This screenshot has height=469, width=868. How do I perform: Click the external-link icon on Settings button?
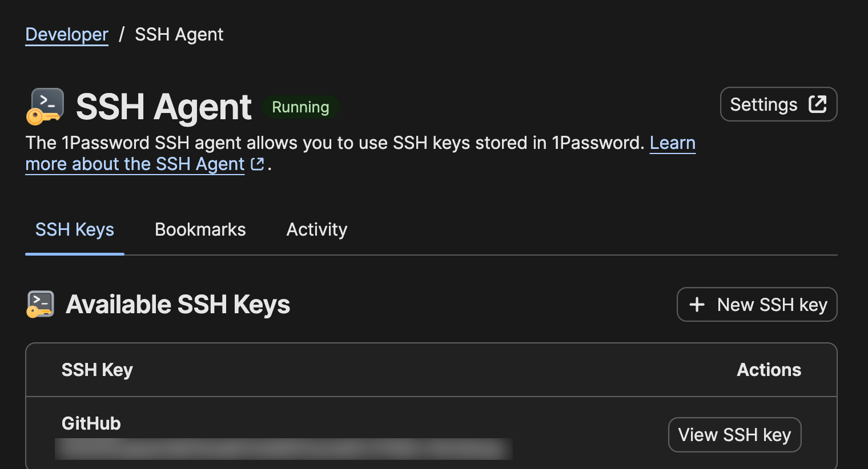[x=817, y=104]
